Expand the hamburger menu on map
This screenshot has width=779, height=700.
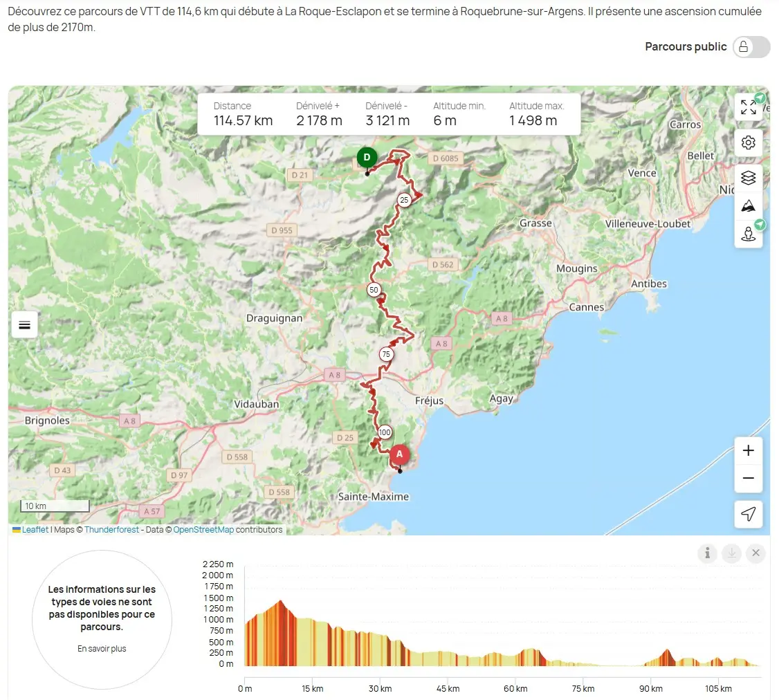[x=25, y=324]
